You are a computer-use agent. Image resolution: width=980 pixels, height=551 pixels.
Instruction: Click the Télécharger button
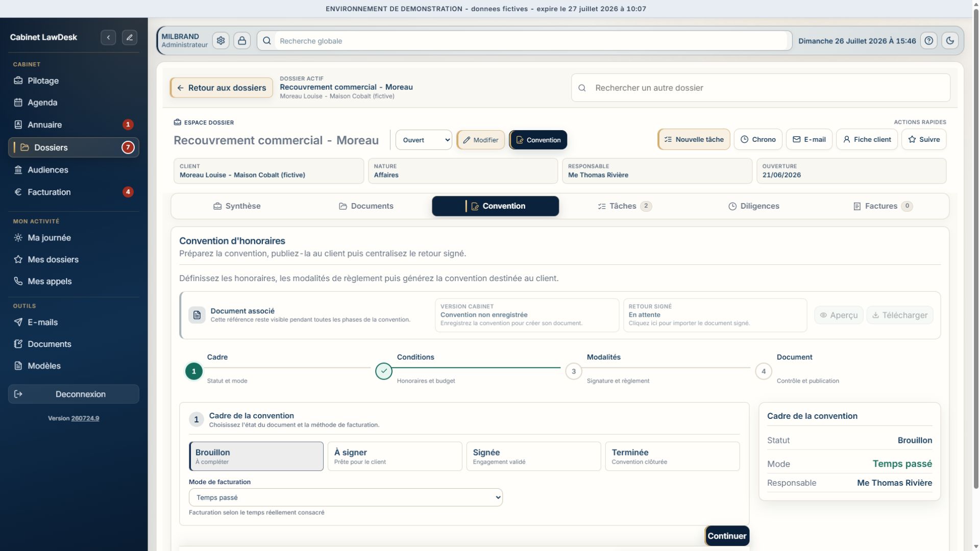pos(900,315)
